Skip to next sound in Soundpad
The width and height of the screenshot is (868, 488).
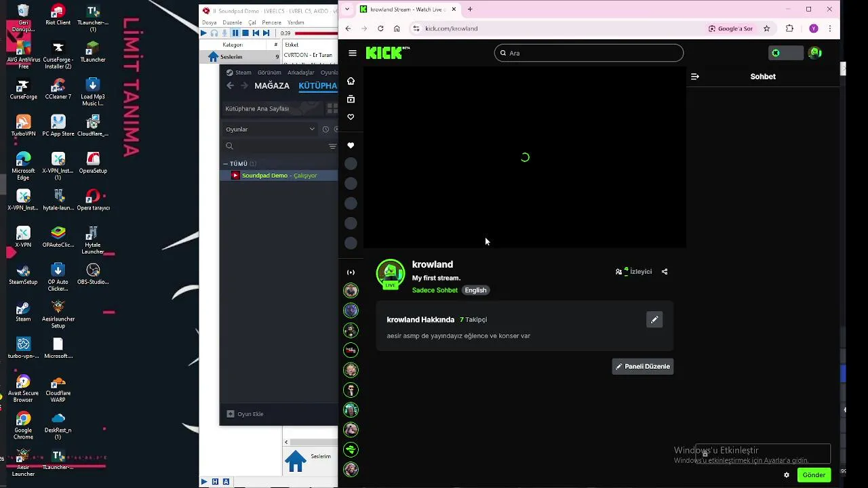click(266, 33)
